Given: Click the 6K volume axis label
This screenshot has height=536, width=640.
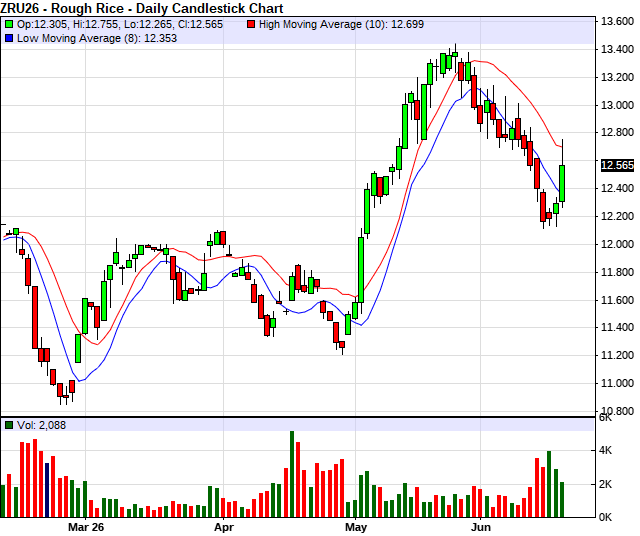Looking at the screenshot, I should pos(605,418).
